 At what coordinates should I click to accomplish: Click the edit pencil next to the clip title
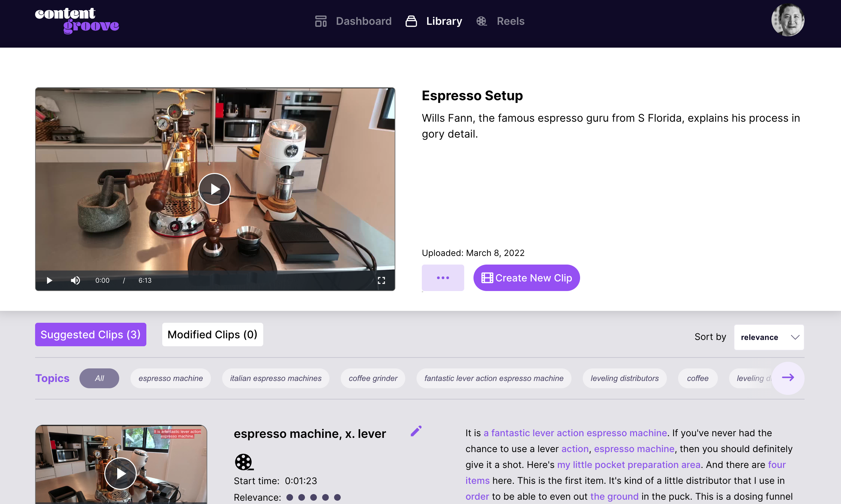pos(416,431)
